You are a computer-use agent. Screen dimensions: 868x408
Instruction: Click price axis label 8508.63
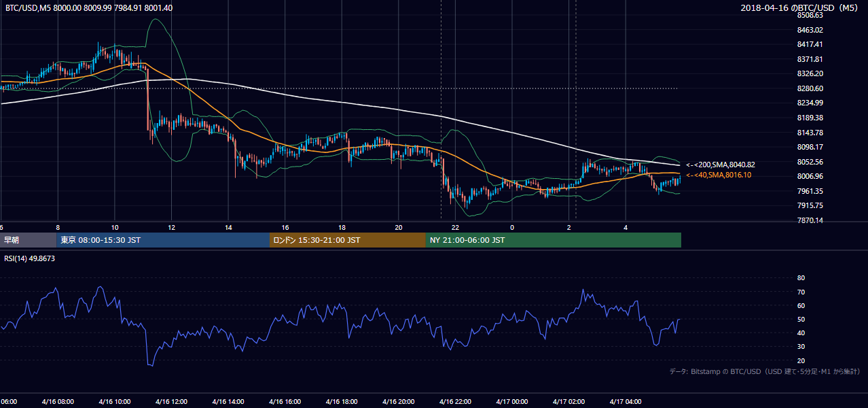(x=810, y=15)
